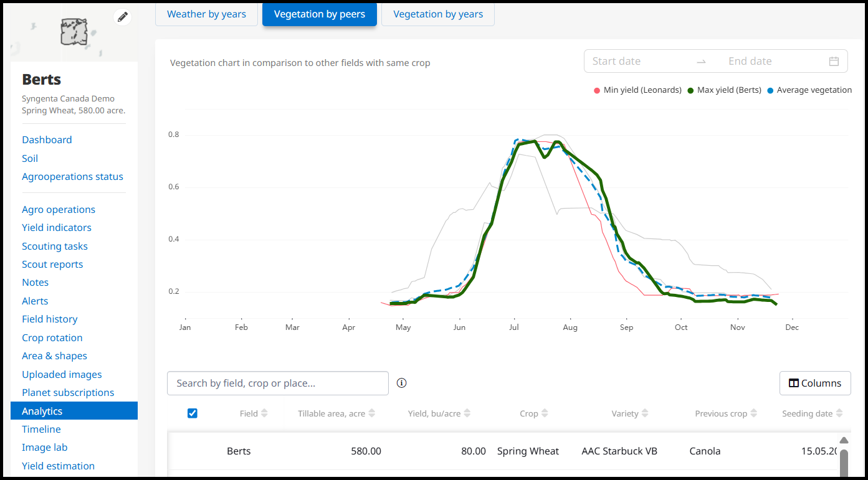868x480 pixels.
Task: Open Yield indicators in sidebar
Action: pos(57,228)
